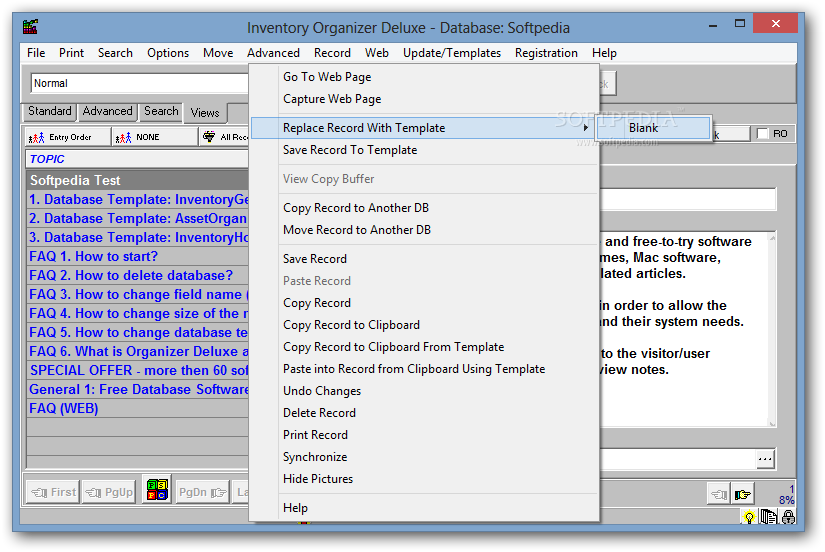This screenshot has height=552, width=825.
Task: Click the colored PSFC blocks icon button
Action: pos(157,490)
